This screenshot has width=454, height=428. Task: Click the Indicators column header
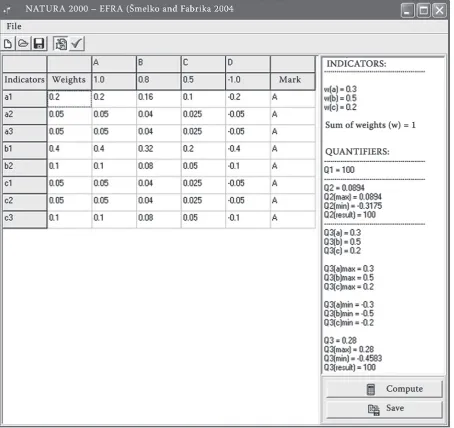click(24, 81)
